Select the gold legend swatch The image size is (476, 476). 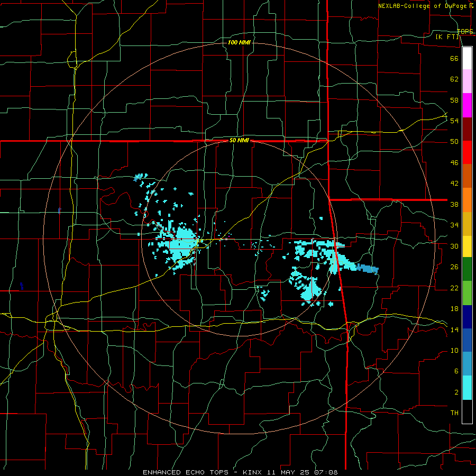pyautogui.click(x=467, y=224)
